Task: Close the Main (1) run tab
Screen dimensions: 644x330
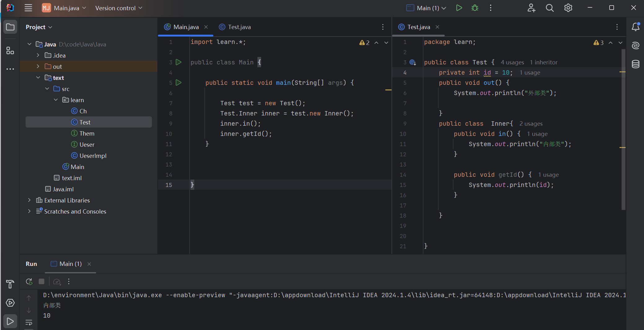Action: pos(89,264)
